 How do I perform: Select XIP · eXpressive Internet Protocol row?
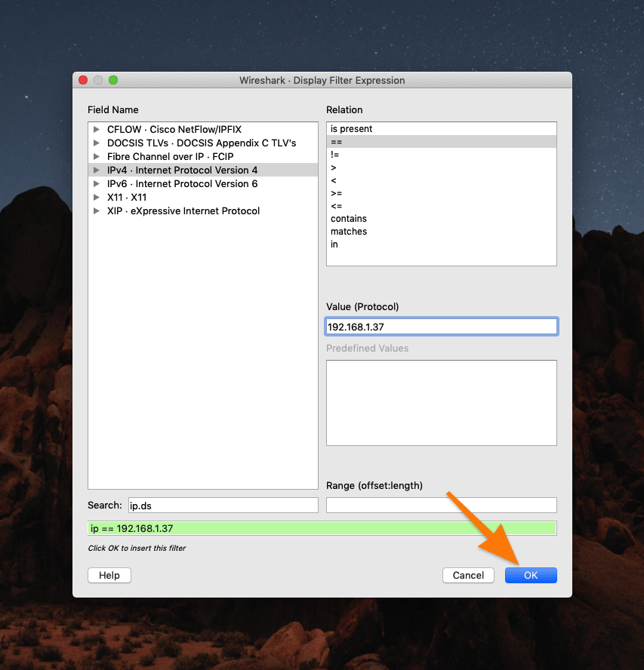(203, 211)
